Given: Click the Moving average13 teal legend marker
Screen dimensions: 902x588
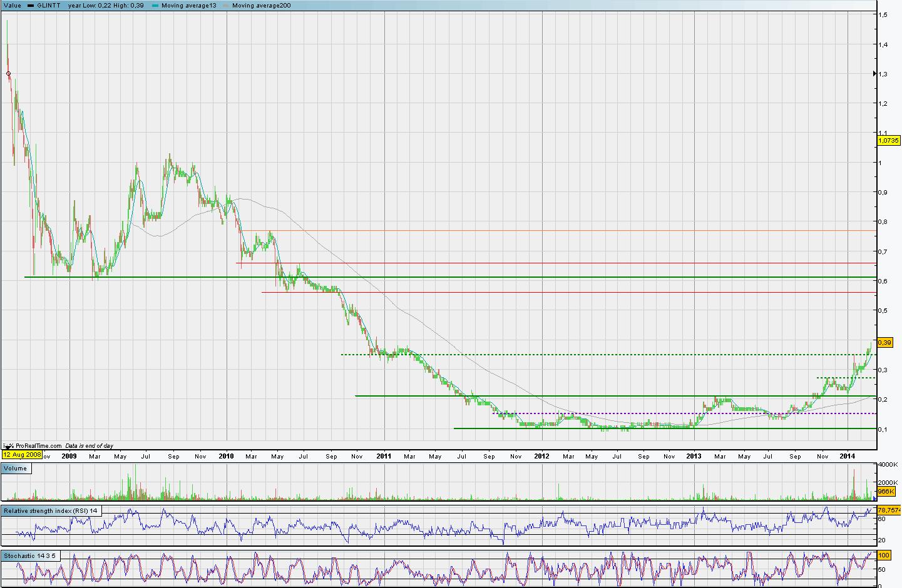Looking at the screenshot, I should point(156,6).
